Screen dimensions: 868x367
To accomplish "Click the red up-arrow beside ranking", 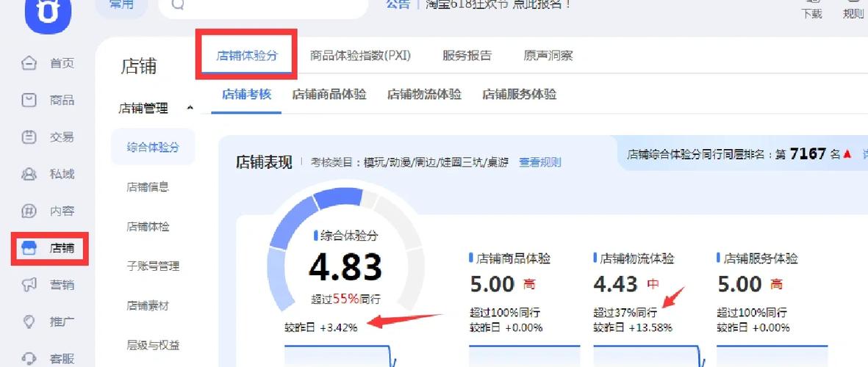I will click(847, 154).
